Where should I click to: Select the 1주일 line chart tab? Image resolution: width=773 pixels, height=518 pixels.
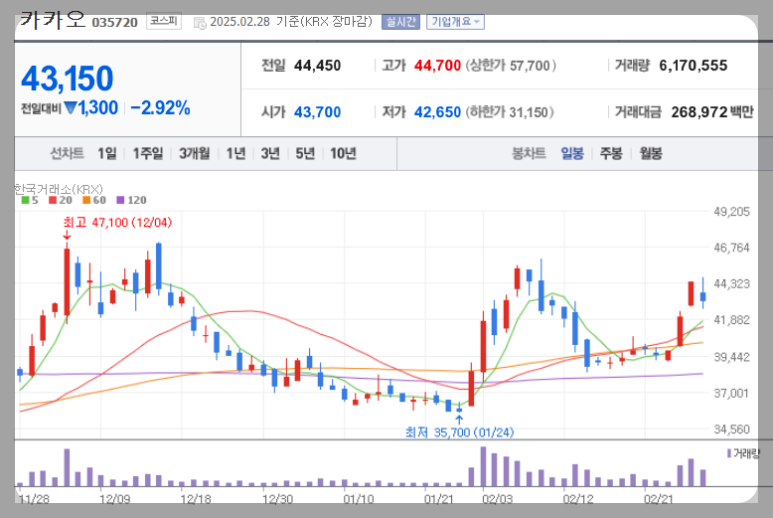coord(148,154)
